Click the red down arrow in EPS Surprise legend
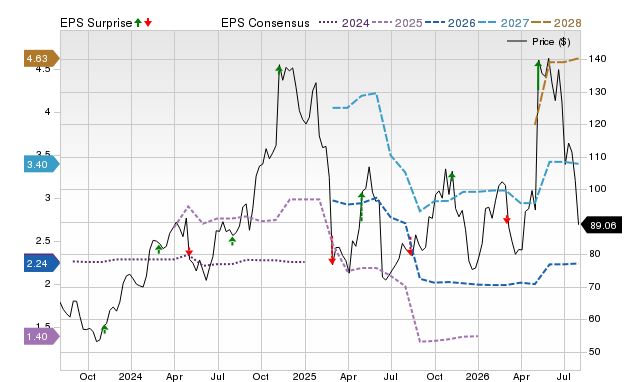This screenshot has width=640, height=382. click(148, 22)
